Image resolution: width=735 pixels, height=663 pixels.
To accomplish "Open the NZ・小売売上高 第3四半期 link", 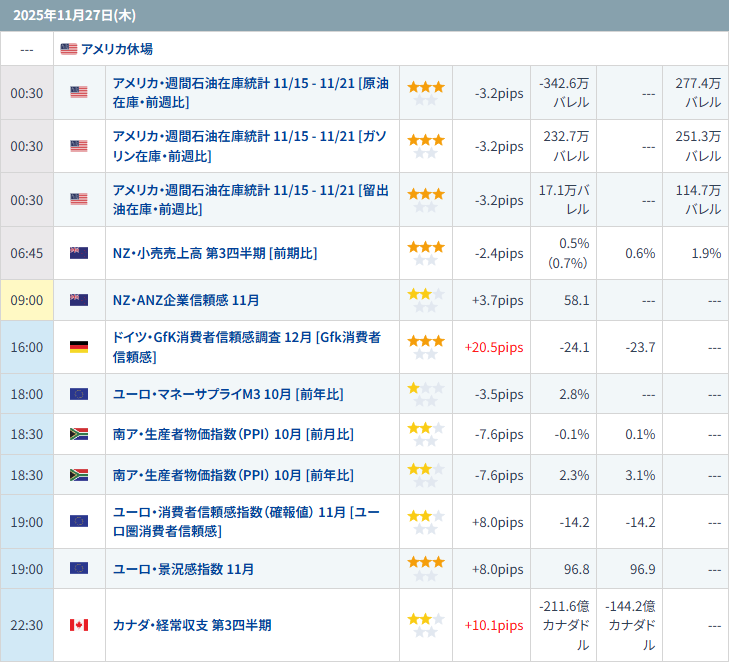I will (x=215, y=253).
